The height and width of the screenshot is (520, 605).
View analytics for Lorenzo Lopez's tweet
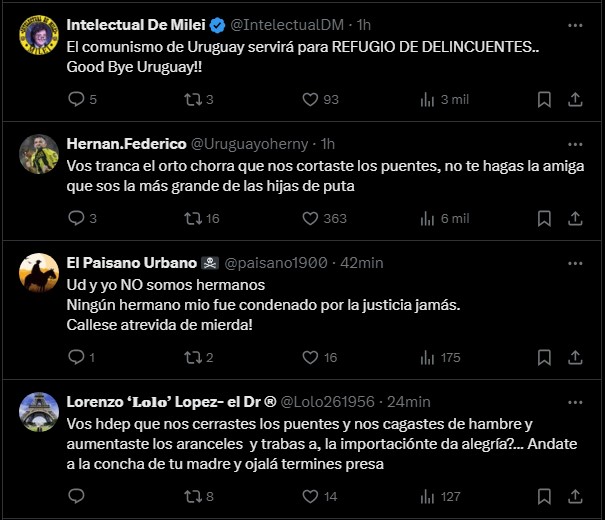point(430,495)
